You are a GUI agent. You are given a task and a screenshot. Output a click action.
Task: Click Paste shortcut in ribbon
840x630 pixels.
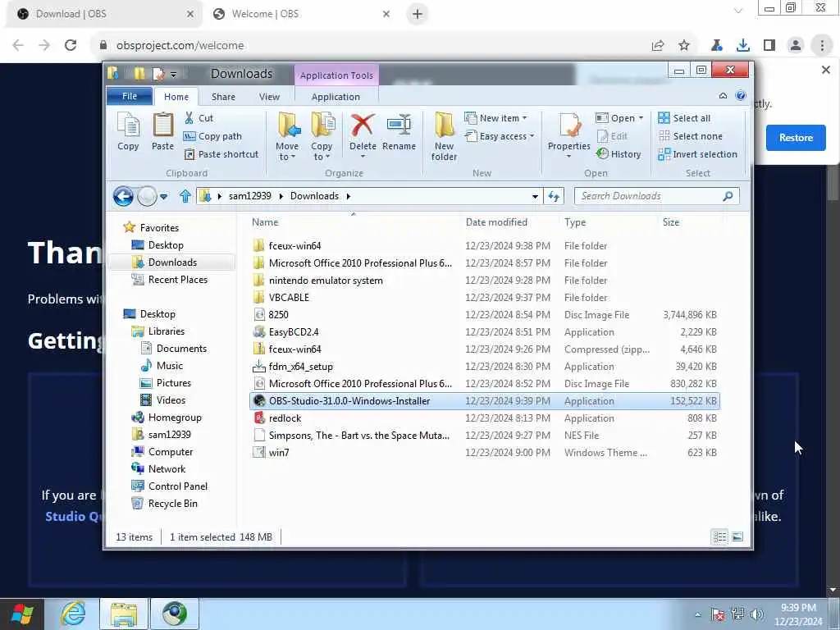[x=221, y=154]
